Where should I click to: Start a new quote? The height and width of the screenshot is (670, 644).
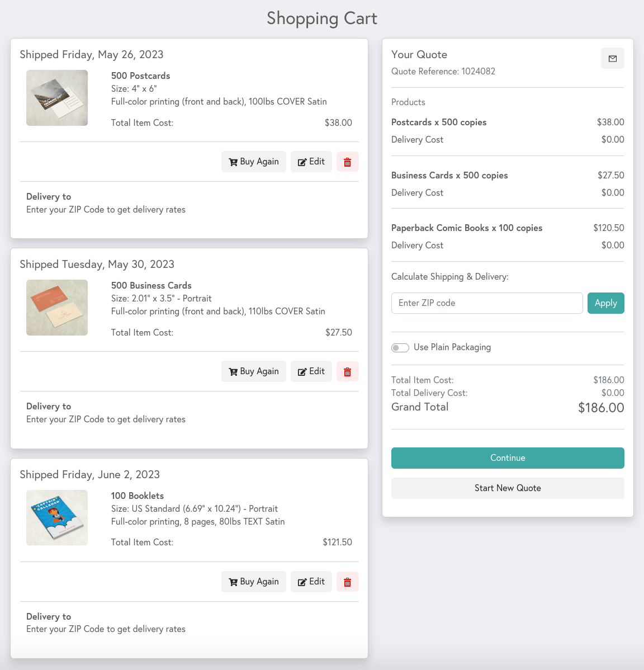(x=508, y=488)
